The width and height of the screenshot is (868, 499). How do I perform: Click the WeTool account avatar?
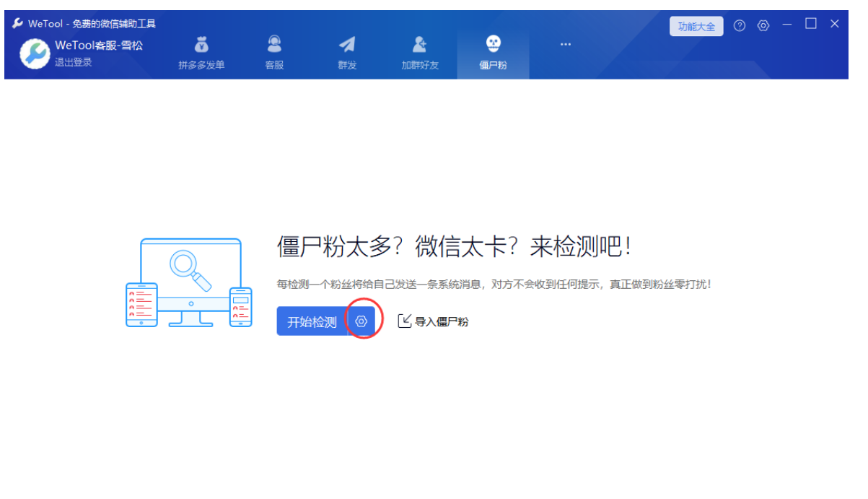click(35, 53)
